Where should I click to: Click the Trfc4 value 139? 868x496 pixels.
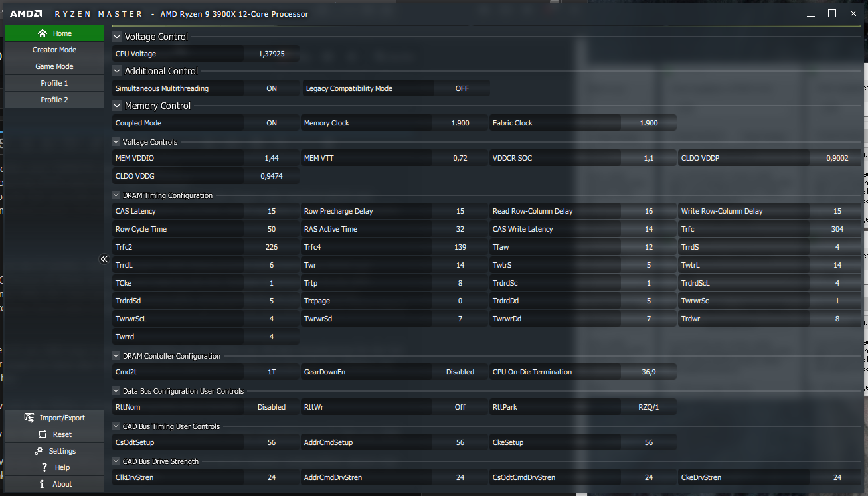[460, 247]
